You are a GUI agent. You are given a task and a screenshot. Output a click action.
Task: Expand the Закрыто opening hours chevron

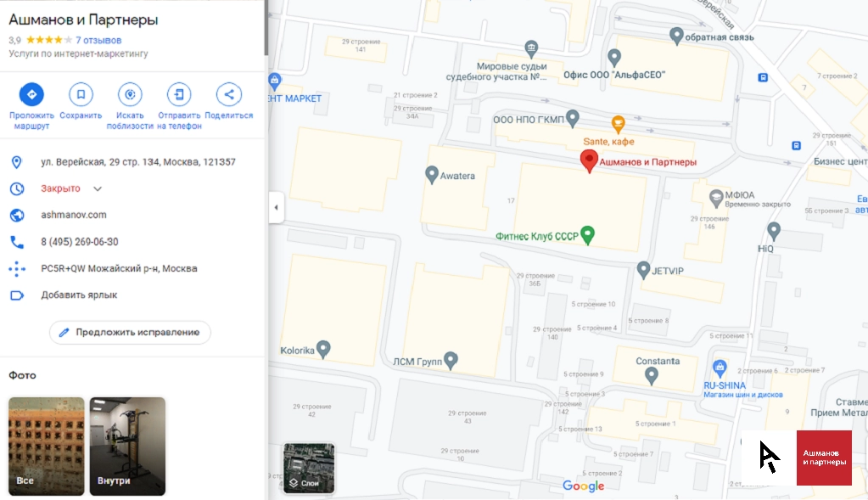click(98, 188)
